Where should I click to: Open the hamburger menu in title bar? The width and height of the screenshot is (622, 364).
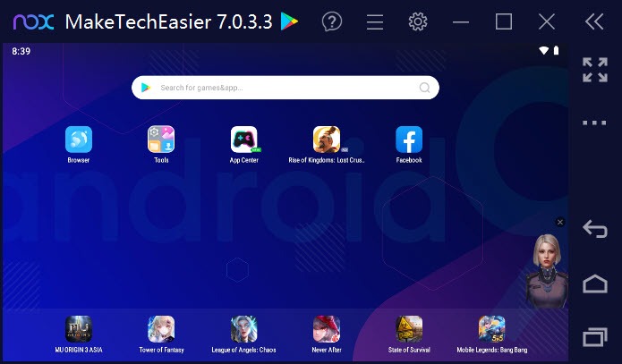[375, 21]
